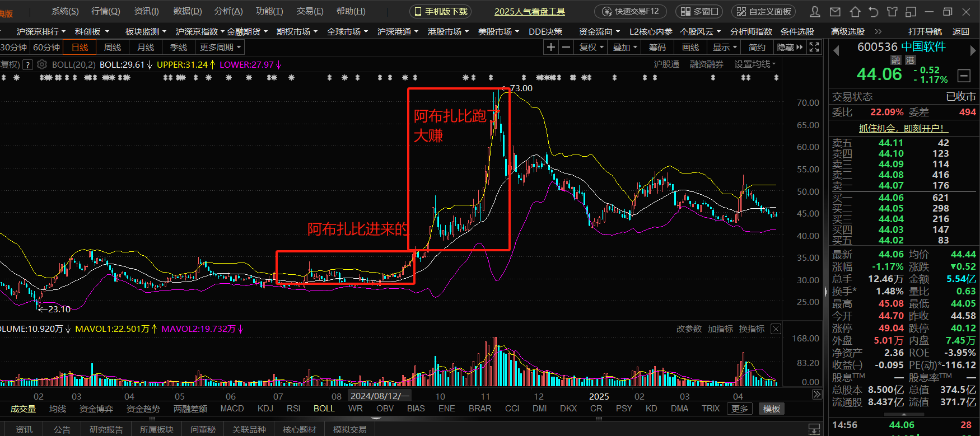Click 融 margin badge under stock name
The width and height of the screenshot is (980, 436).
point(896,60)
